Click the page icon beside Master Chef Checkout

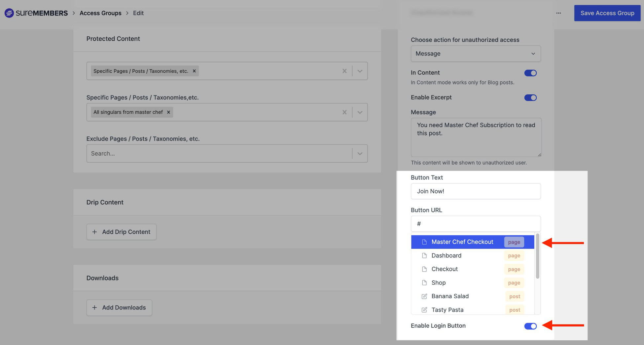click(424, 242)
